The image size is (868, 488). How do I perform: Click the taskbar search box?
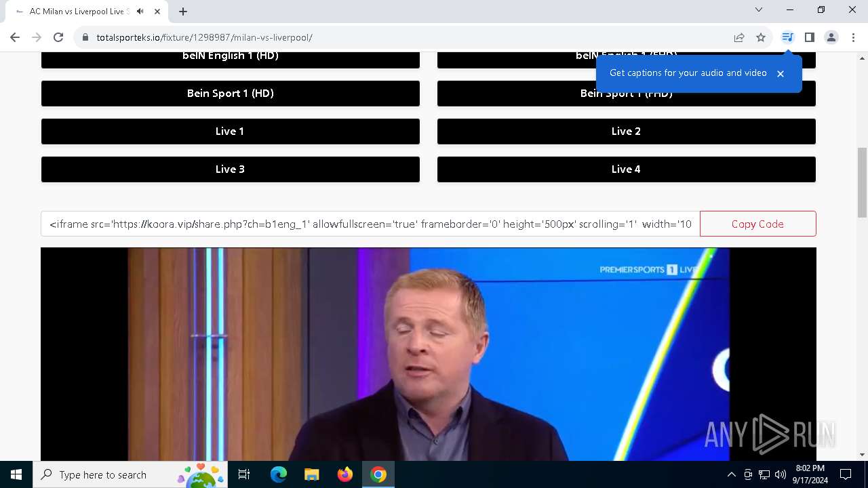click(132, 474)
